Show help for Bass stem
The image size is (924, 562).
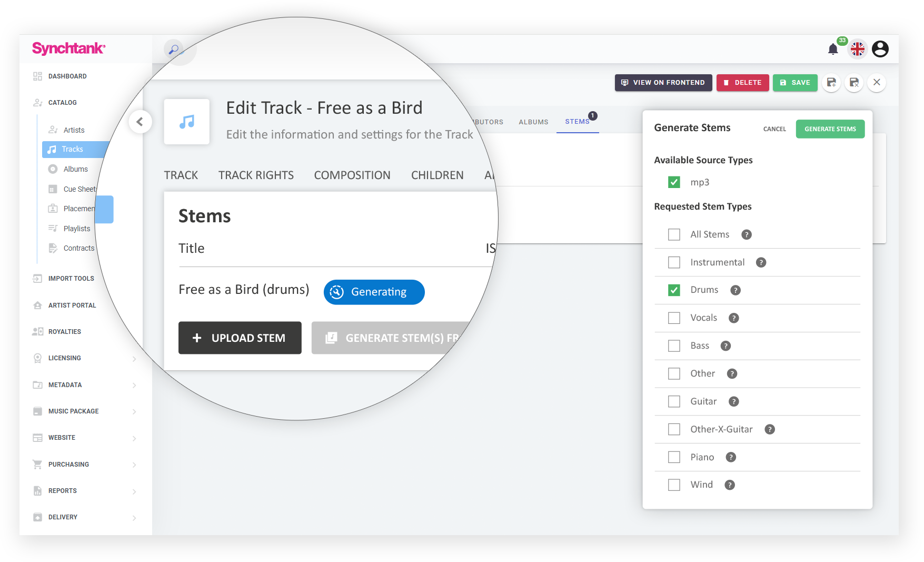coord(726,346)
